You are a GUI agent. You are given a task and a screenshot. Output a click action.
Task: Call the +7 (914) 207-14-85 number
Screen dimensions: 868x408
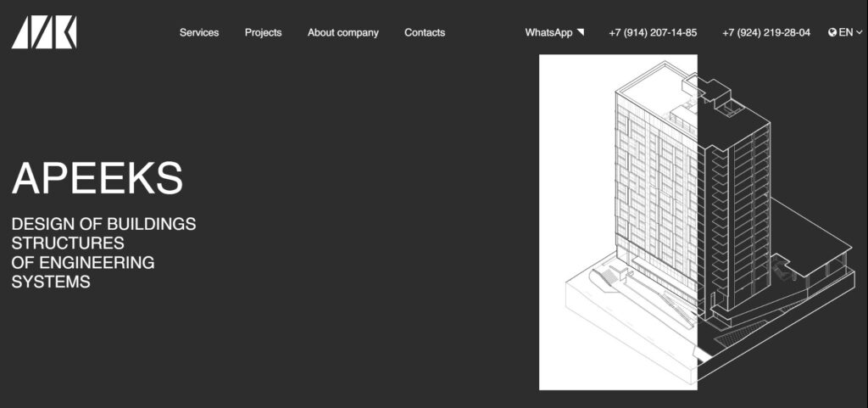pos(653,33)
